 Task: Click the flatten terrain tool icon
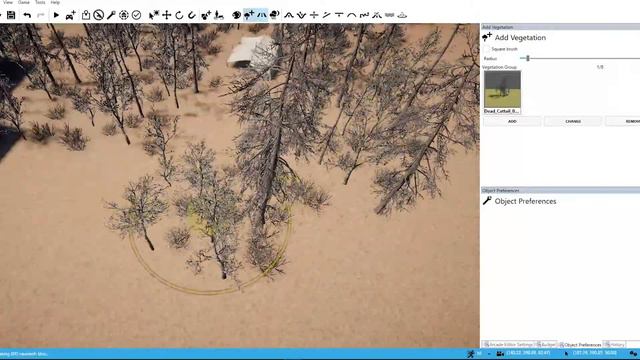coord(339,15)
